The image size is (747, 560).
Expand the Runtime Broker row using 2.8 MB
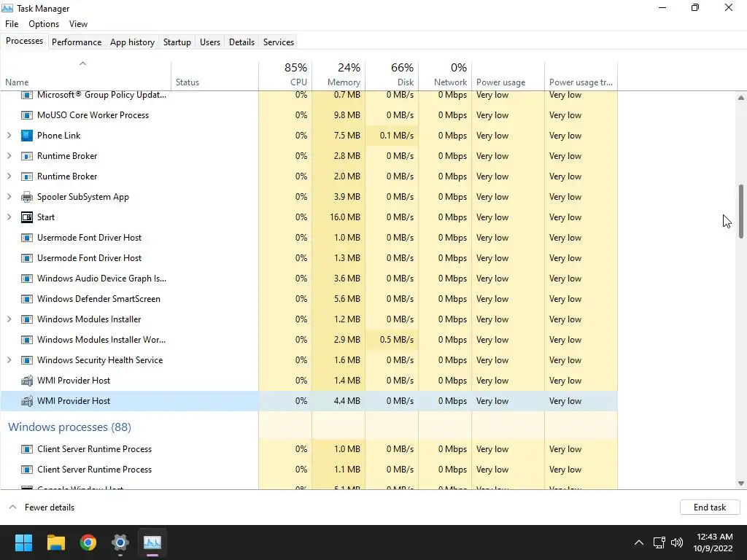(x=9, y=156)
